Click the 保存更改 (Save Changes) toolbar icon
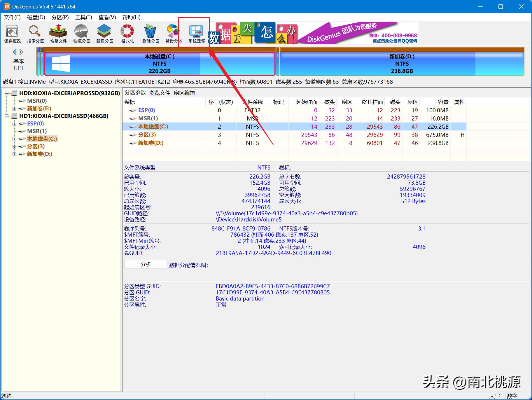 [x=12, y=33]
